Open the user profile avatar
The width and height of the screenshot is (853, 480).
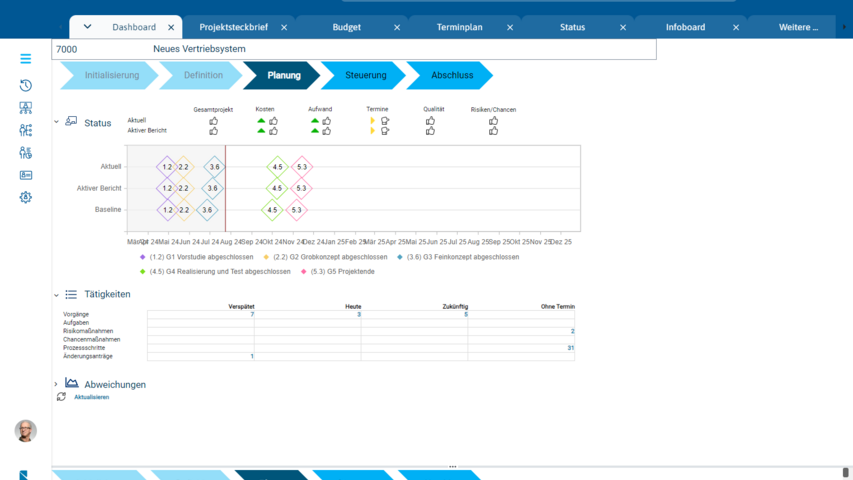pyautogui.click(x=26, y=430)
